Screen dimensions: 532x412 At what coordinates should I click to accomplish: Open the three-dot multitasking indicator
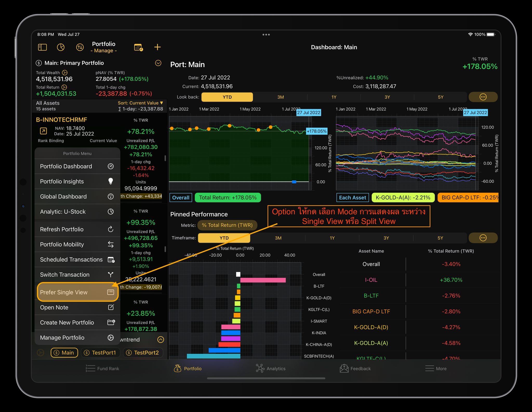coord(266,35)
